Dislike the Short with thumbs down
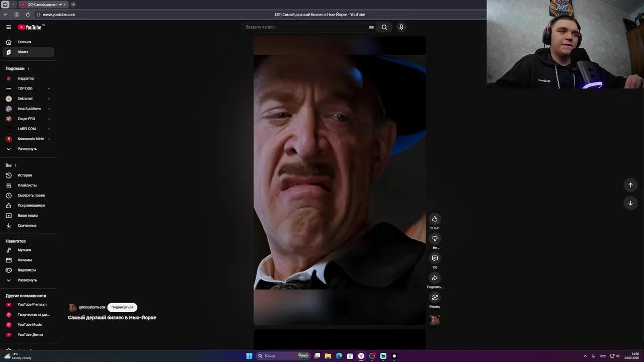 tap(435, 239)
